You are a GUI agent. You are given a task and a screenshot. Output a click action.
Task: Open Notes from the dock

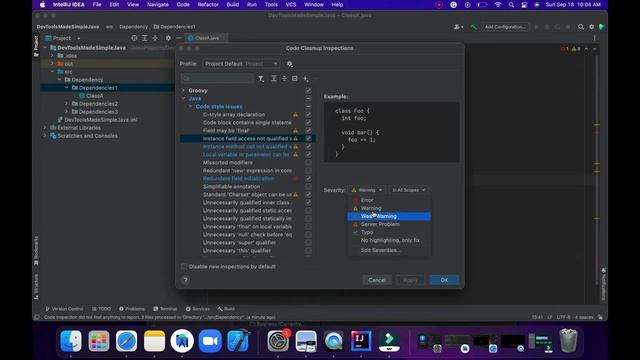pos(154,340)
